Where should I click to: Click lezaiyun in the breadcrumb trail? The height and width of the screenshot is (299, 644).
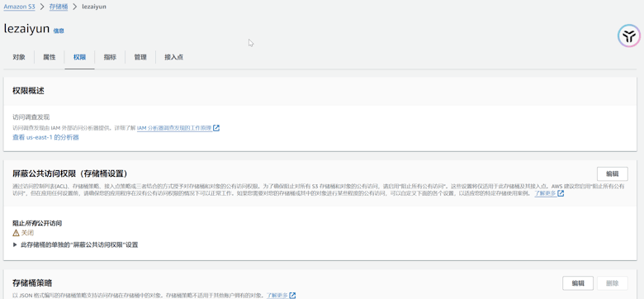pos(93,7)
